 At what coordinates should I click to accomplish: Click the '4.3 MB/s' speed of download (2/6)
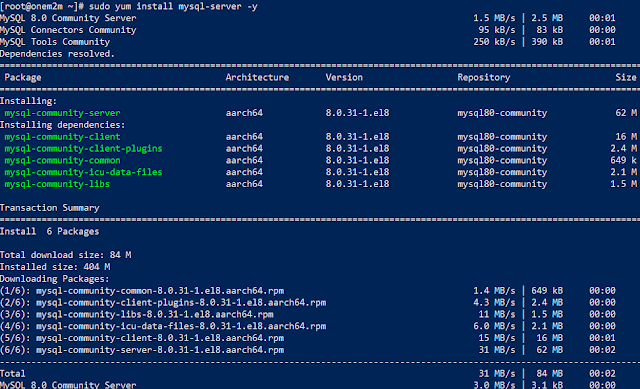494,302
